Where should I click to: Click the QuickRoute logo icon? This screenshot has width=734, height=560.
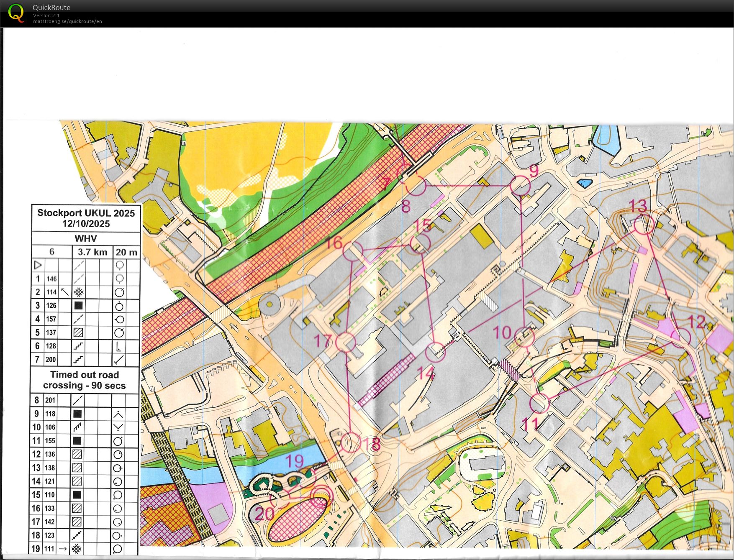(x=16, y=13)
